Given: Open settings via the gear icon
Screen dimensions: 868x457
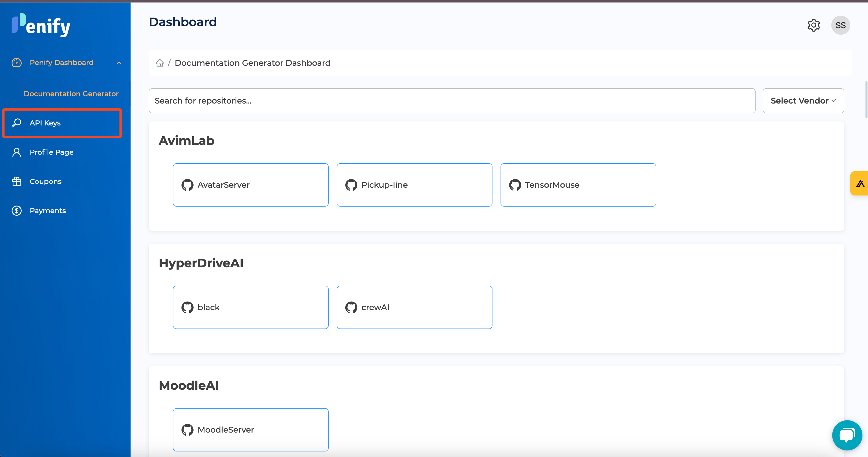Looking at the screenshot, I should coord(814,25).
